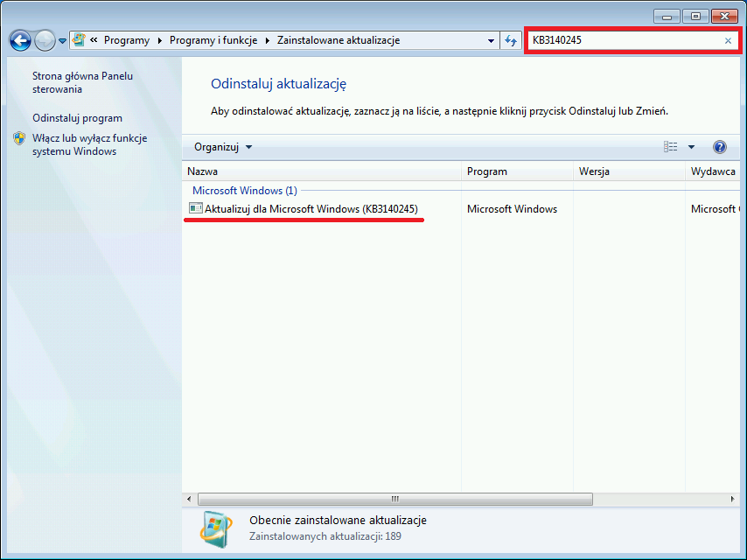Open recent pages dropdown arrow next to Forward
The image size is (747, 560).
coord(62,41)
